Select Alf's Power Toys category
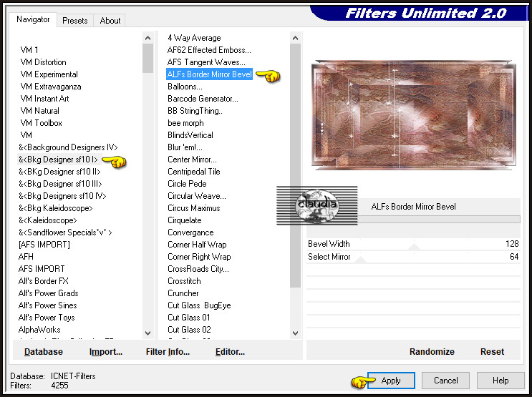This screenshot has width=532, height=397. pyautogui.click(x=47, y=318)
